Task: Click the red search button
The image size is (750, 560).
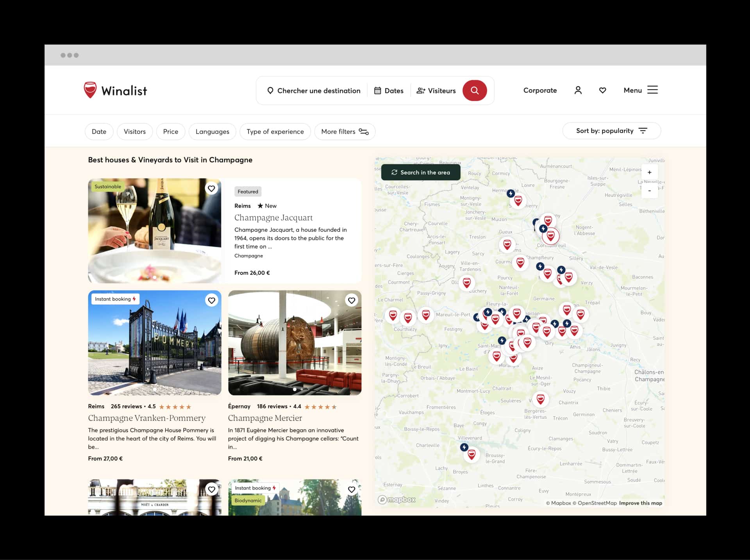Action: pos(475,90)
